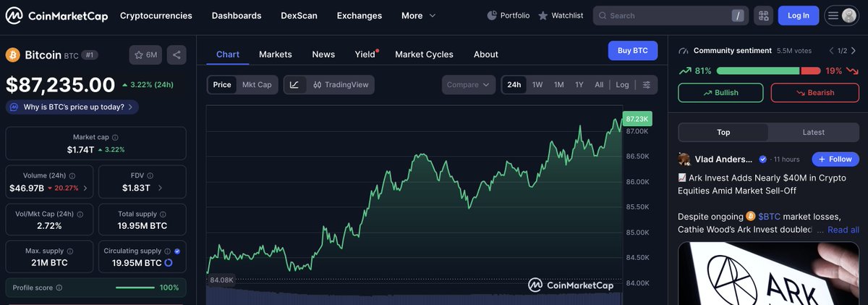Show FDV info icon
This screenshot has height=305, width=868.
coord(152,175)
